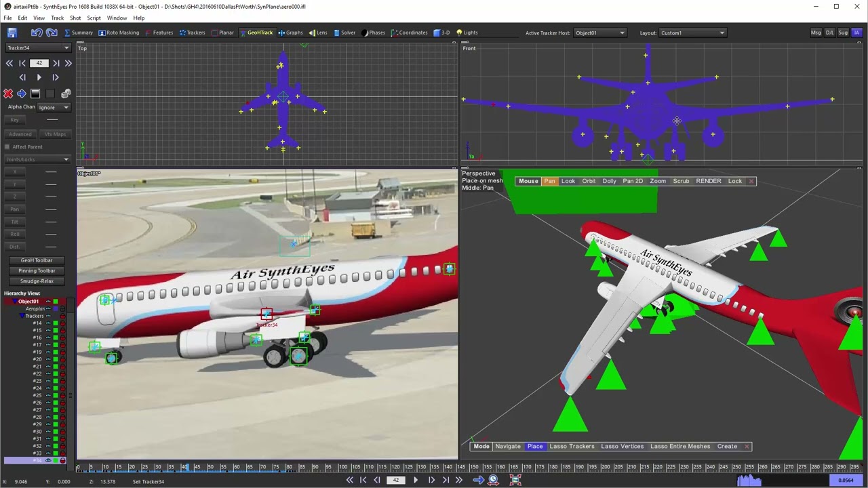
Task: Click the Smudge-Relax button
Action: coord(37,281)
